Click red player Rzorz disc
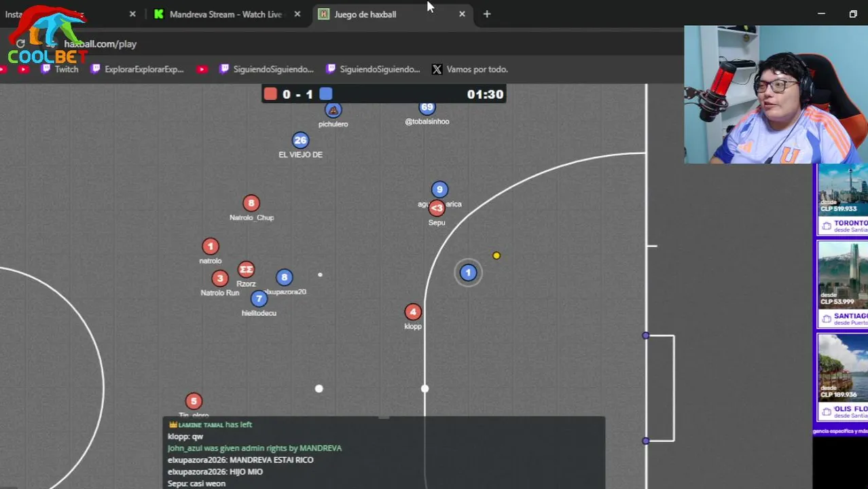Screen dimensions: 868x489 point(246,270)
